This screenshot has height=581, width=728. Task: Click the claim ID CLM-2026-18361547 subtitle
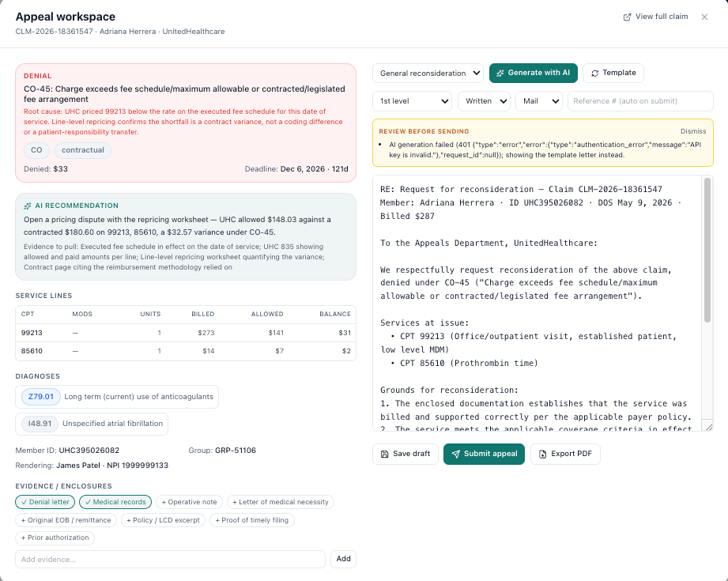click(x=54, y=32)
